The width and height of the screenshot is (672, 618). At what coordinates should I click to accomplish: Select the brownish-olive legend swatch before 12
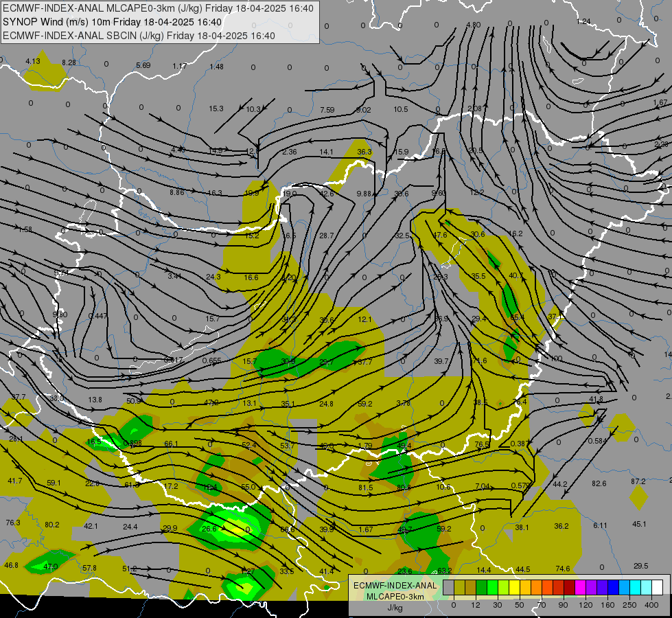471,588
